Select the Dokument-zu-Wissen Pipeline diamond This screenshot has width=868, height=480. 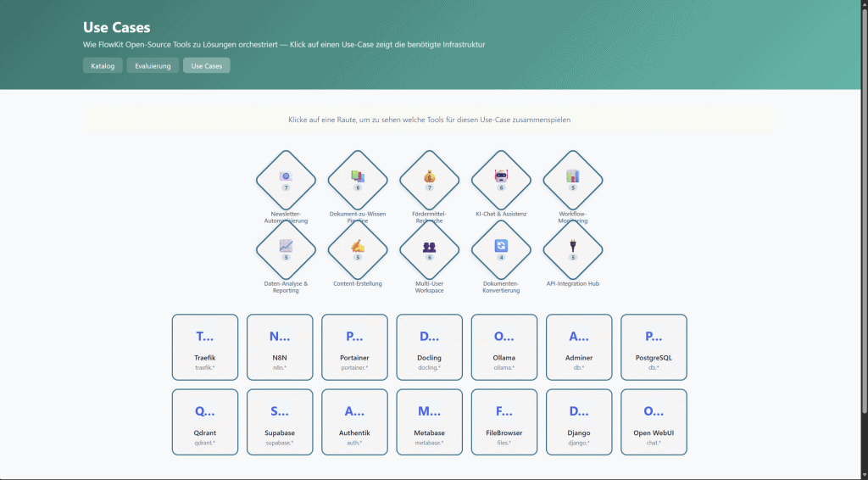pos(358,176)
